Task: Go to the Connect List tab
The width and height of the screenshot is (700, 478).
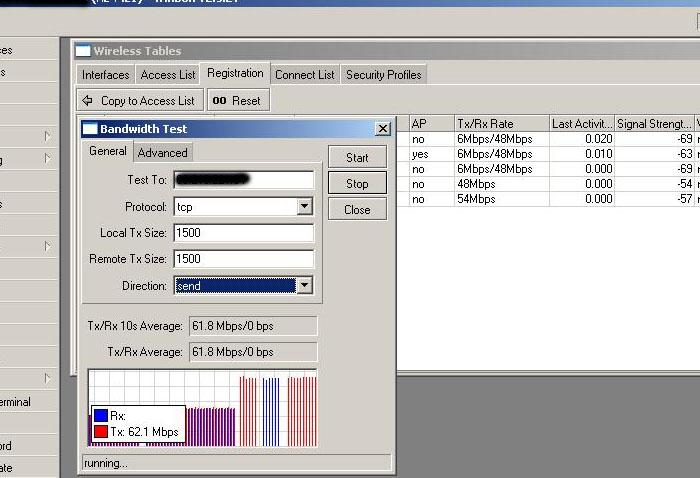Action: coord(305,75)
